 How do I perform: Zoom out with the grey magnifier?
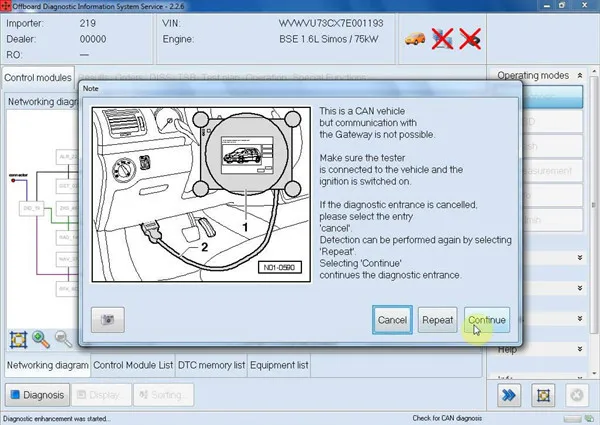tap(63, 339)
